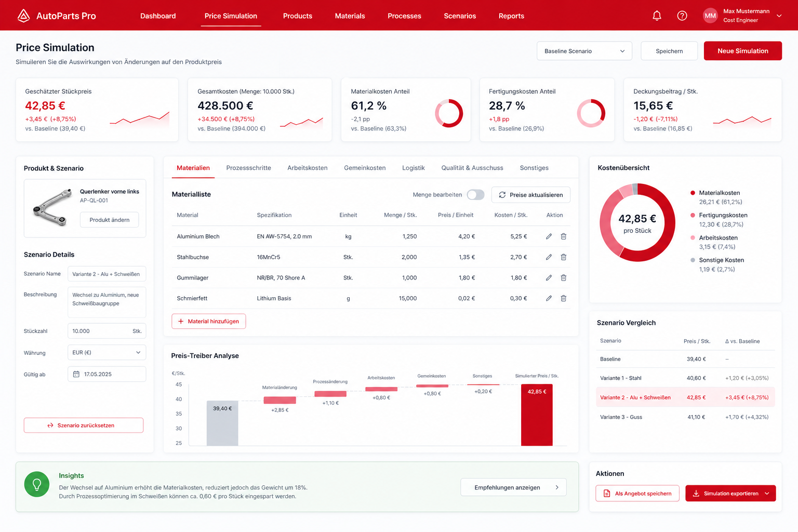798x532 pixels.
Task: Open the notifications bell
Action: 657,16
